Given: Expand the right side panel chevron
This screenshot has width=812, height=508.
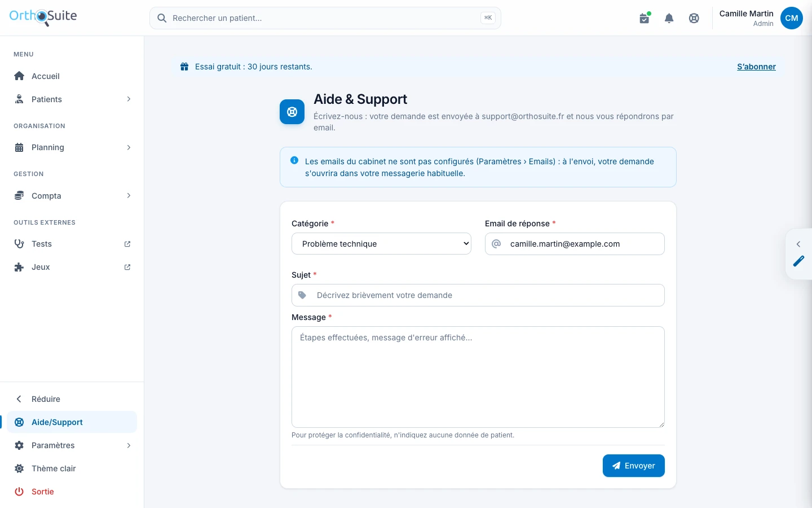Looking at the screenshot, I should pyautogui.click(x=798, y=244).
